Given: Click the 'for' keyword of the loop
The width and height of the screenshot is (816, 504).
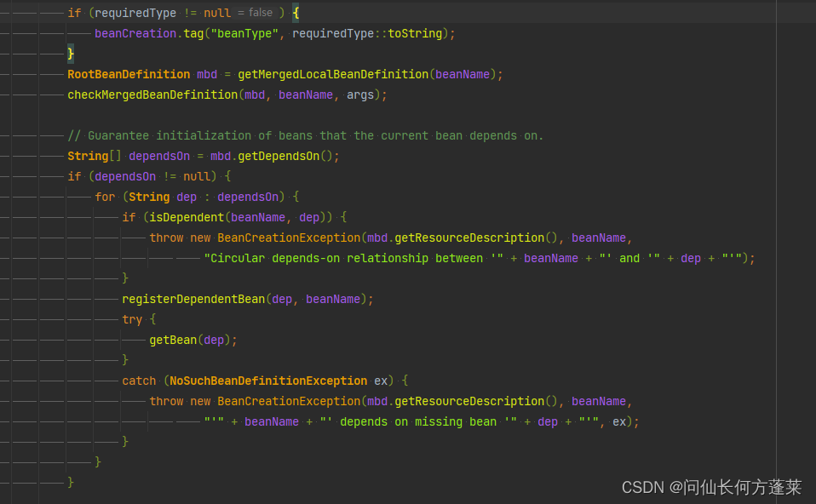Looking at the screenshot, I should point(105,198).
